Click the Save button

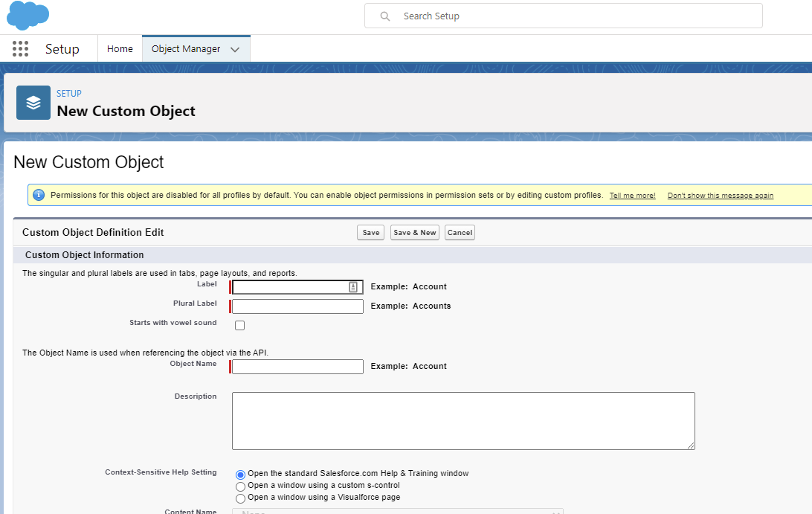coord(371,233)
